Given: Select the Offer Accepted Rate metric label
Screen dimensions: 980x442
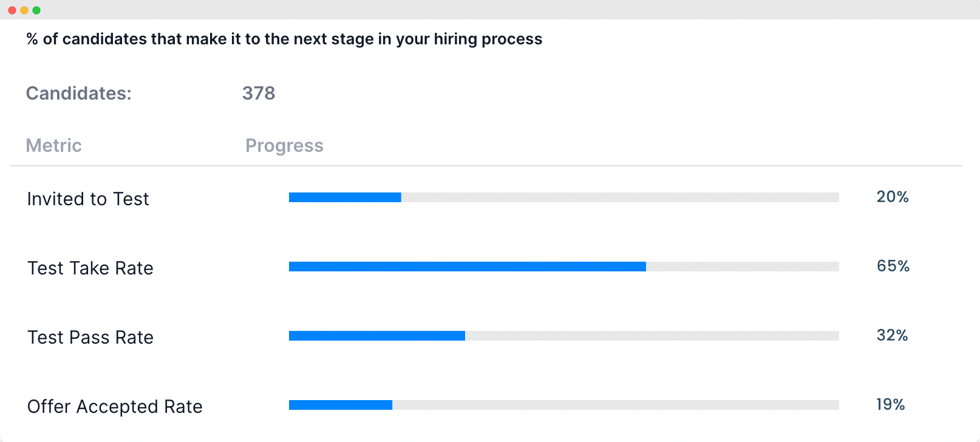Looking at the screenshot, I should [115, 407].
